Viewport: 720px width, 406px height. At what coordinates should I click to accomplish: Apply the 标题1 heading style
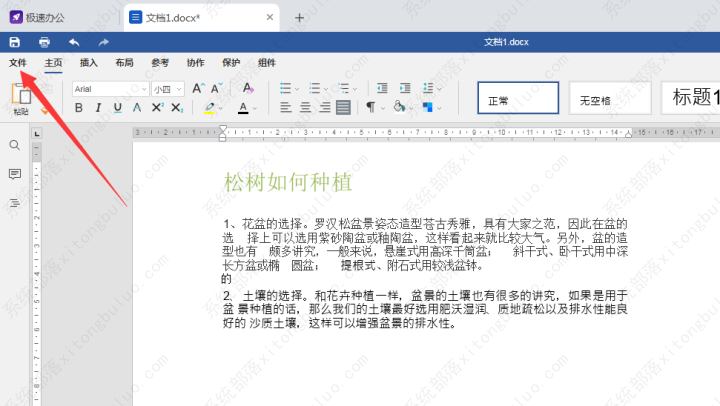(x=691, y=98)
